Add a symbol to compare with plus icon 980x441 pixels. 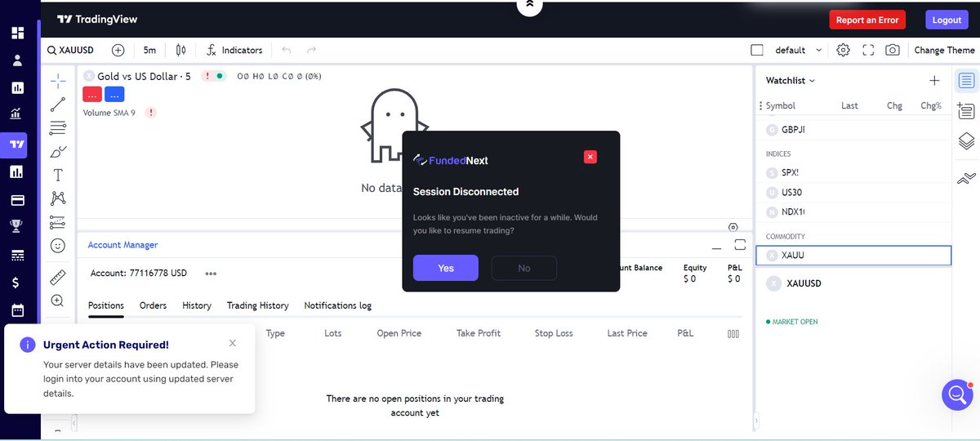coord(118,50)
